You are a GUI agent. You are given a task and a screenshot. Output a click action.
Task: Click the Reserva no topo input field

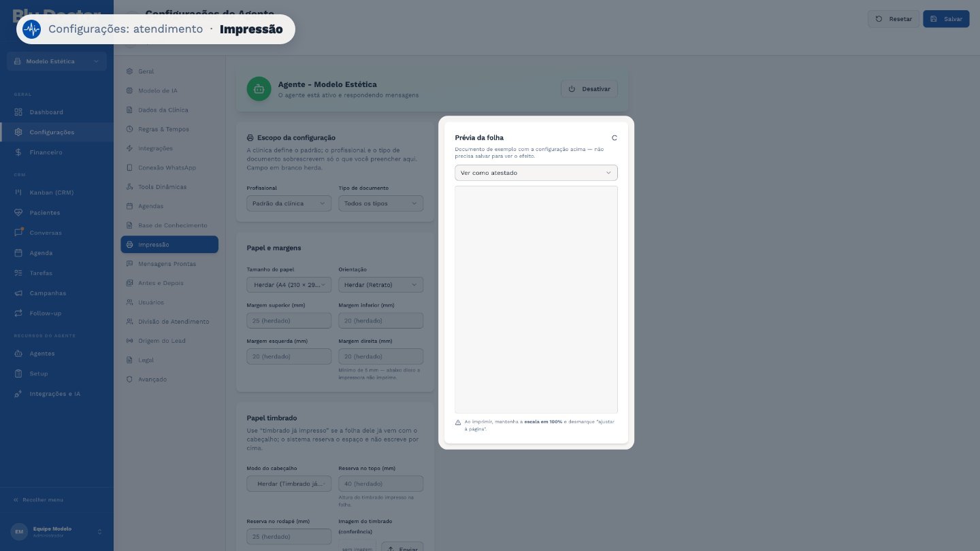point(380,484)
